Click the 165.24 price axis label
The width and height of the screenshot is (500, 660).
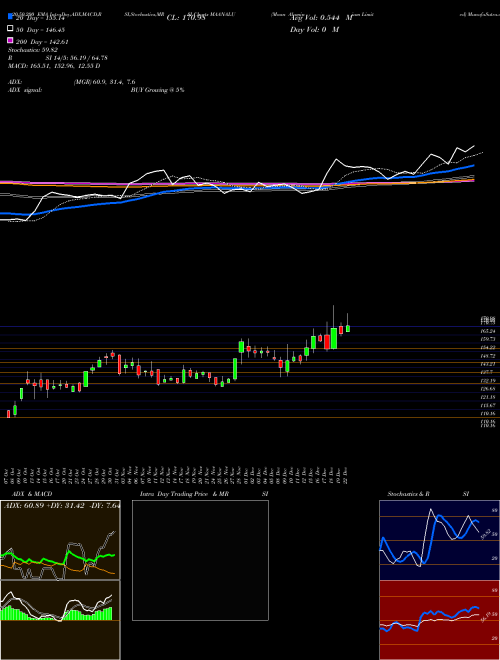[x=489, y=331]
